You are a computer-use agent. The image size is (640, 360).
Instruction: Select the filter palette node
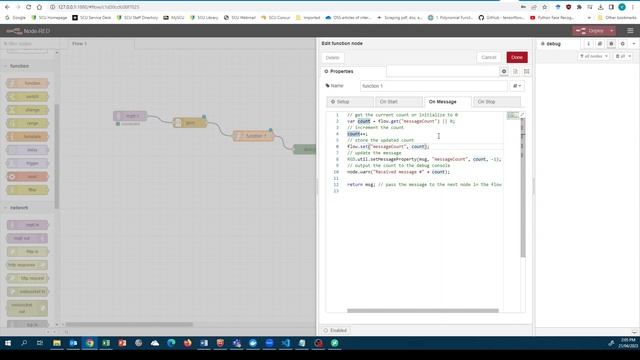(x=27, y=190)
